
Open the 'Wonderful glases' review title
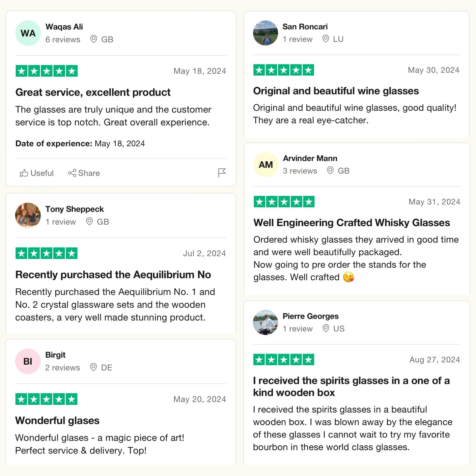57,421
